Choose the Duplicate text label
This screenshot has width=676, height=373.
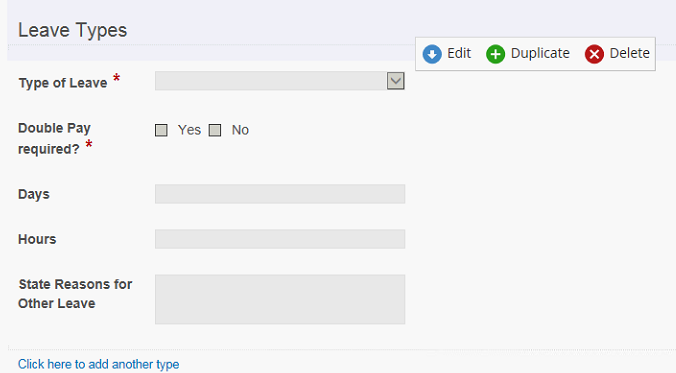[540, 53]
